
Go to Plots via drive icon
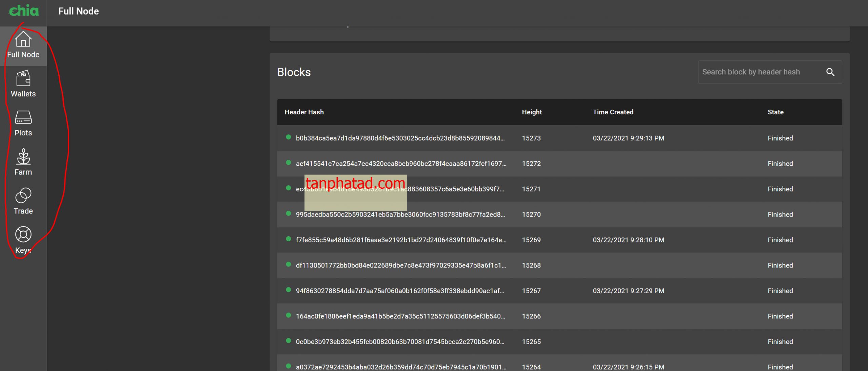click(23, 117)
